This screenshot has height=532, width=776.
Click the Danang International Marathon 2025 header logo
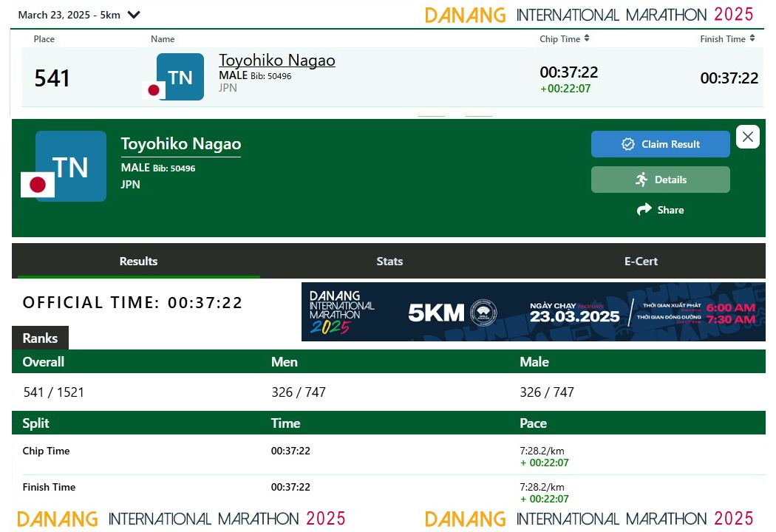coord(589,15)
